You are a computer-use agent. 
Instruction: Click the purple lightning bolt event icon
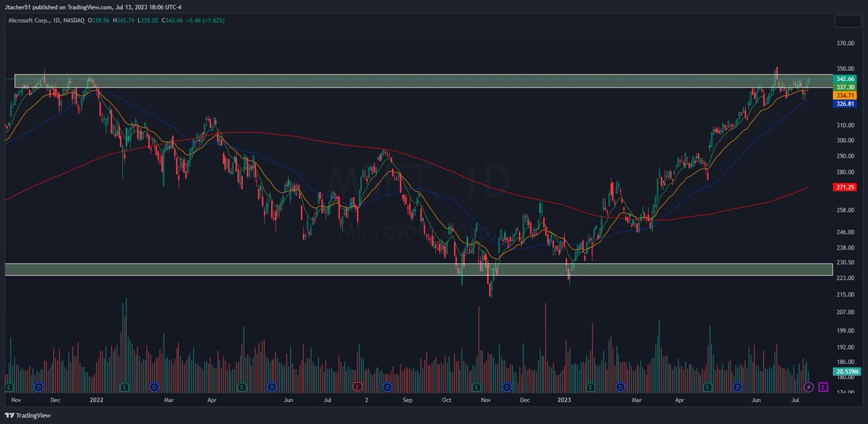[x=809, y=387]
